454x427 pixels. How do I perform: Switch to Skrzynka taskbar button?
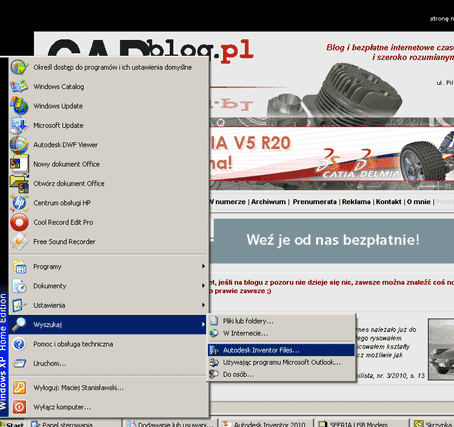(432, 424)
